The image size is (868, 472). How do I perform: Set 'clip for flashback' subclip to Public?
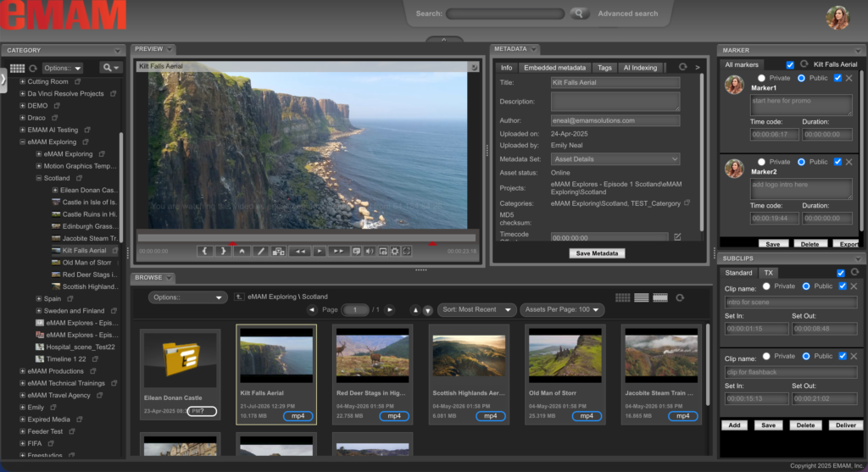coord(806,357)
